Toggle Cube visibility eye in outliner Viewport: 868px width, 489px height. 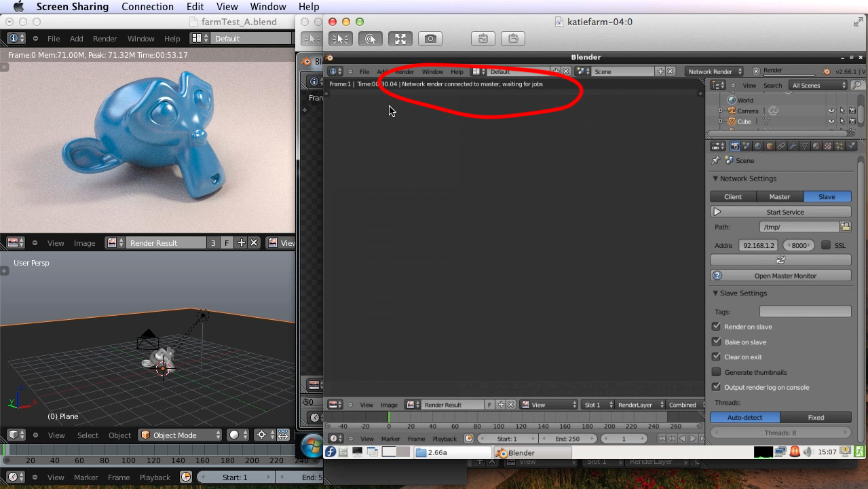click(x=831, y=122)
